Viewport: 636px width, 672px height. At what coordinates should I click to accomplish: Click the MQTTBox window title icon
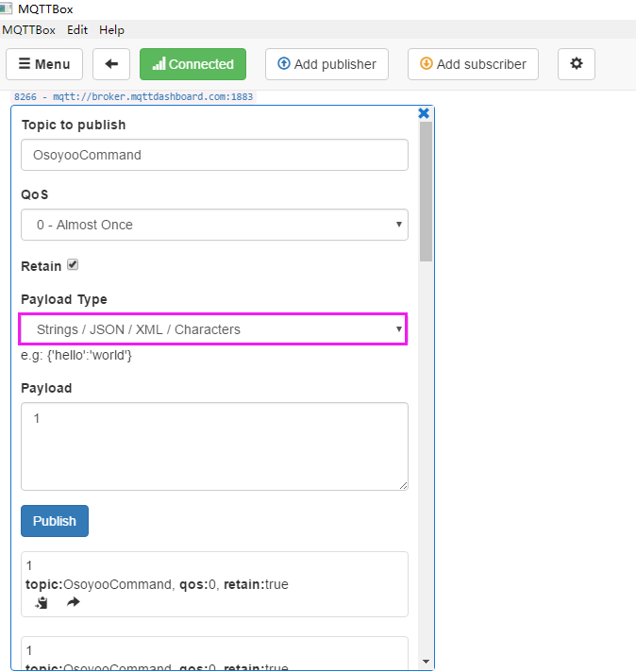[x=6, y=8]
